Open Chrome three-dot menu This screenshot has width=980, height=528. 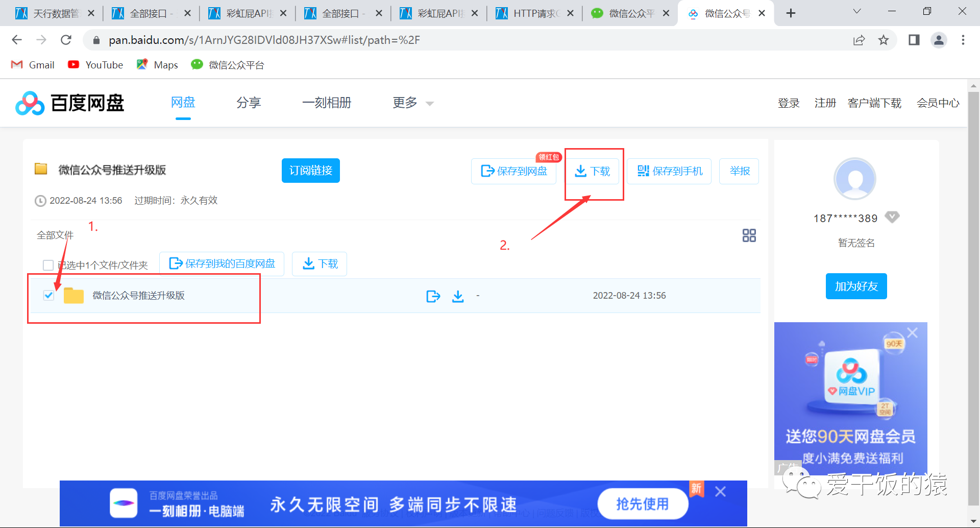[x=963, y=40]
